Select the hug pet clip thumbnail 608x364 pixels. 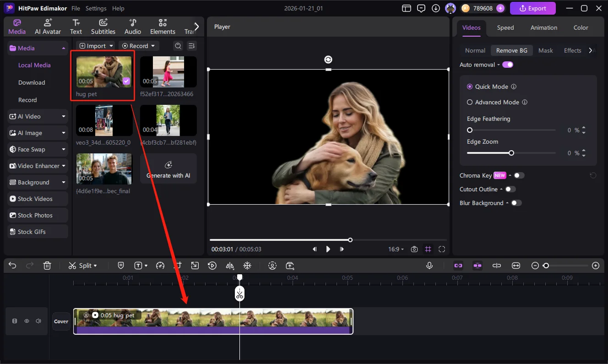[103, 72]
